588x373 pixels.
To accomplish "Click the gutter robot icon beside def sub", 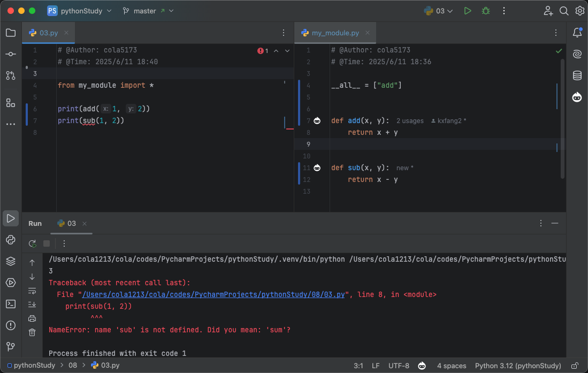I will click(317, 168).
